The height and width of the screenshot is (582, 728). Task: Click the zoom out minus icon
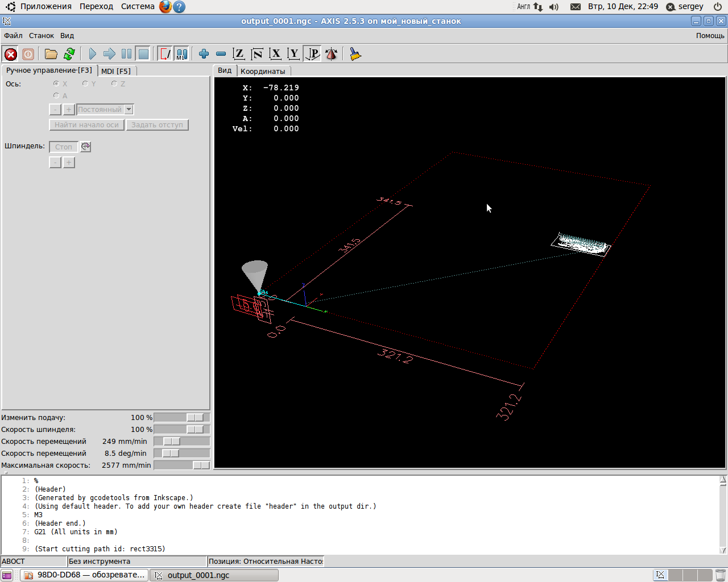221,54
